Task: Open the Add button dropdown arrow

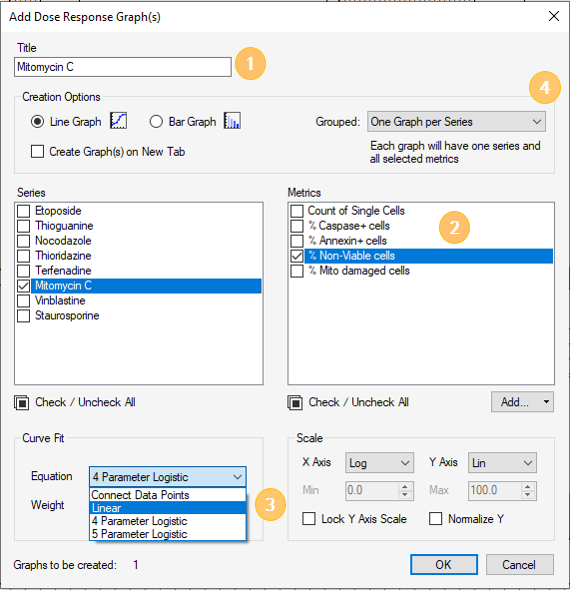Action: pos(546,402)
